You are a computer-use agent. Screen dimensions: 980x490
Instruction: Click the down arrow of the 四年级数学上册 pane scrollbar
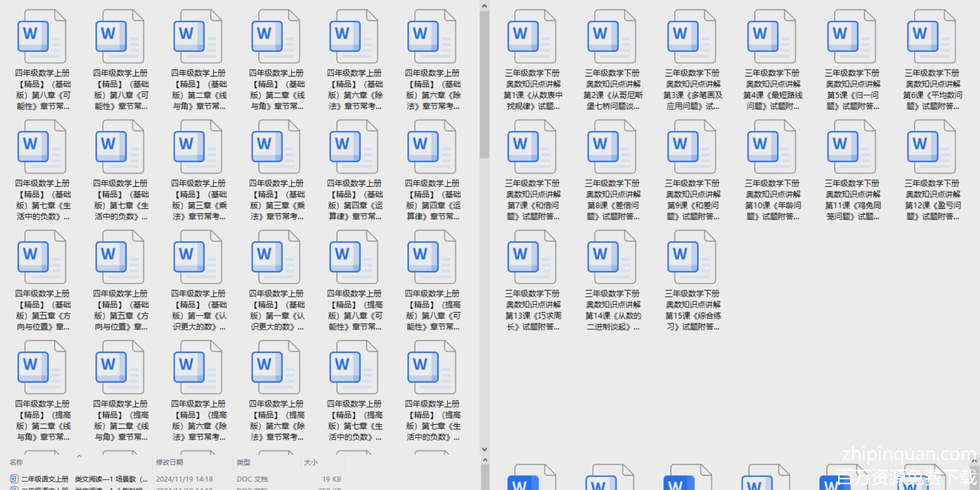(x=485, y=449)
